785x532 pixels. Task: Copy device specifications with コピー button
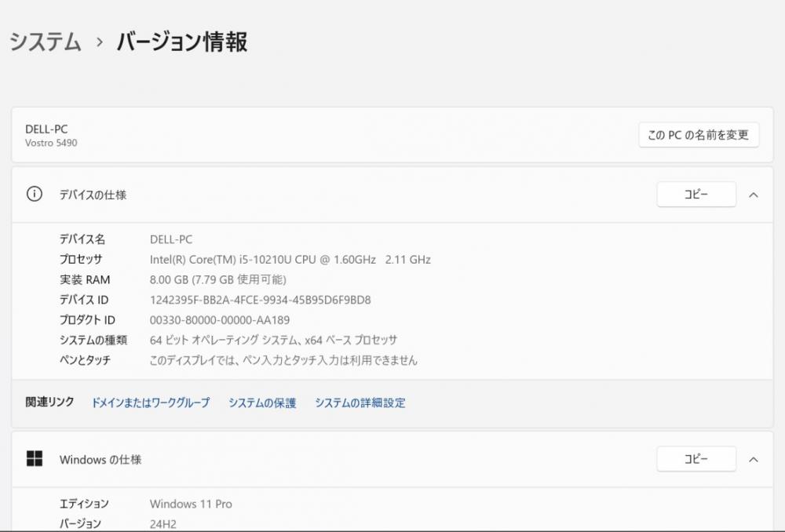(x=696, y=194)
